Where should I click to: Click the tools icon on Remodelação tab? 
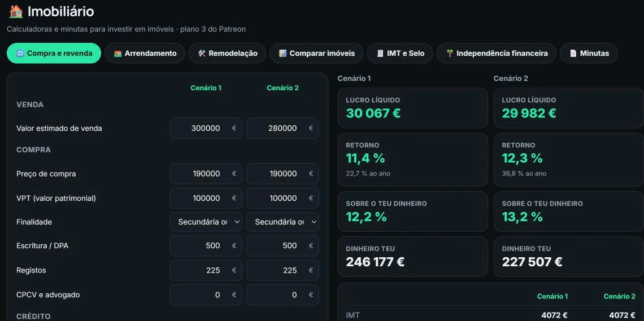pos(202,53)
